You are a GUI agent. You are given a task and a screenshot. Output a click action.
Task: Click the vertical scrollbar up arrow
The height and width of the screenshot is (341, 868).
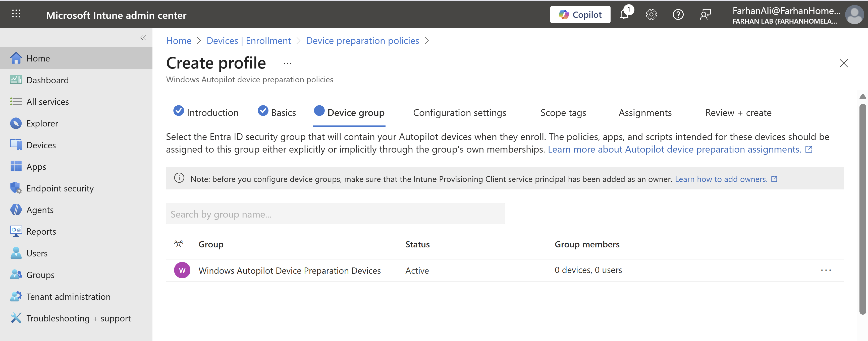coord(863,97)
